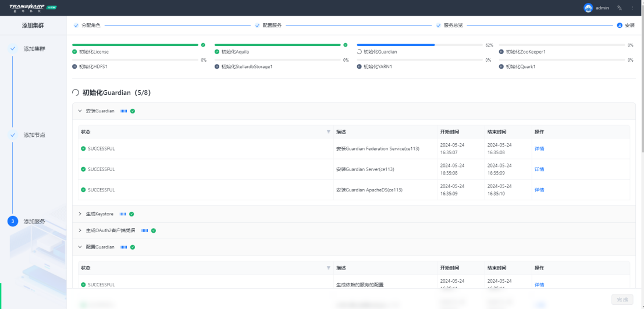Click the 初始化Guardian (5/8) heading
The width and height of the screenshot is (644, 309).
117,93
